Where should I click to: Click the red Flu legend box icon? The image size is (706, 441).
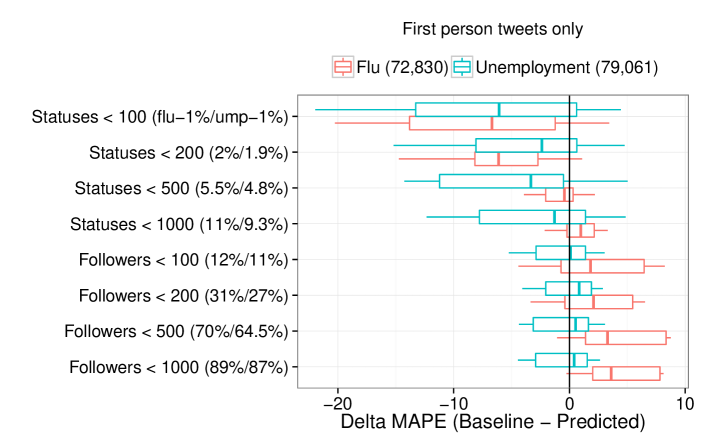tap(342, 68)
